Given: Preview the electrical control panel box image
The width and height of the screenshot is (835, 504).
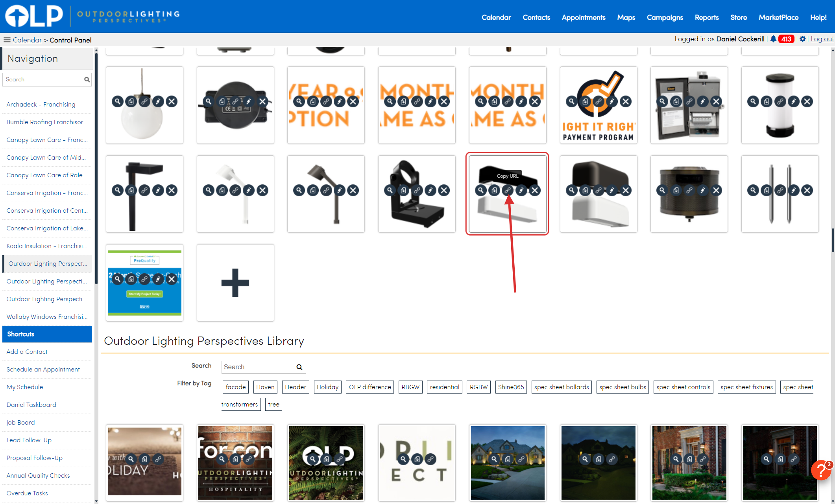Looking at the screenshot, I should (x=662, y=101).
